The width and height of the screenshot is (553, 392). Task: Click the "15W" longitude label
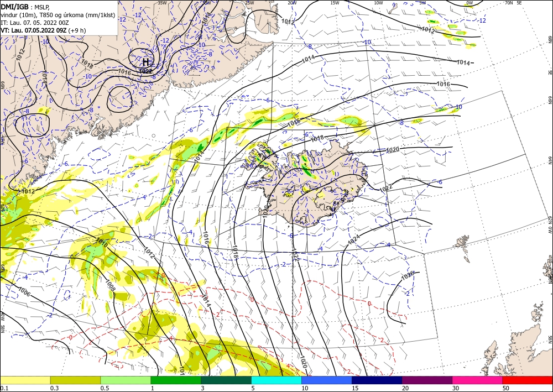click(x=335, y=3)
